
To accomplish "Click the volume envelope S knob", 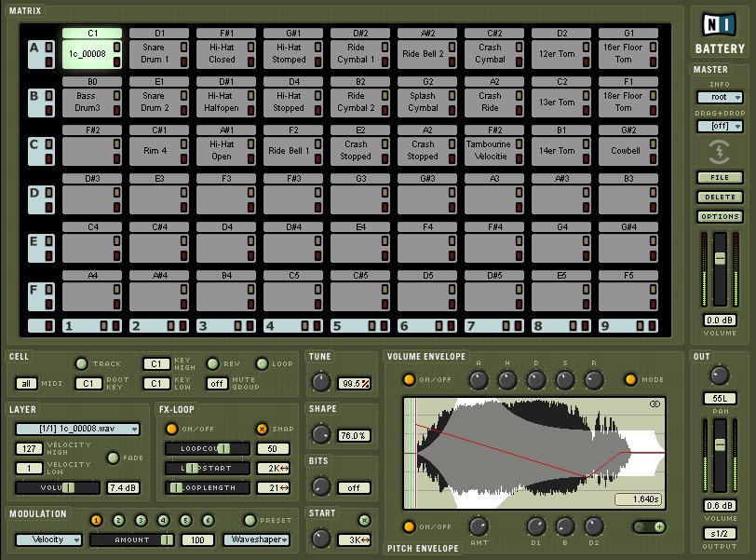I will (x=565, y=380).
